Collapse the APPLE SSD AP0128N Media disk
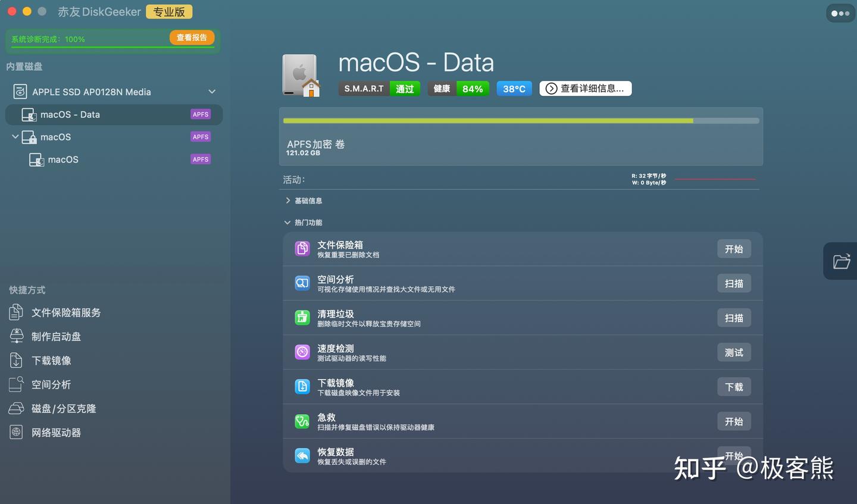The width and height of the screenshot is (857, 504). pyautogui.click(x=212, y=92)
